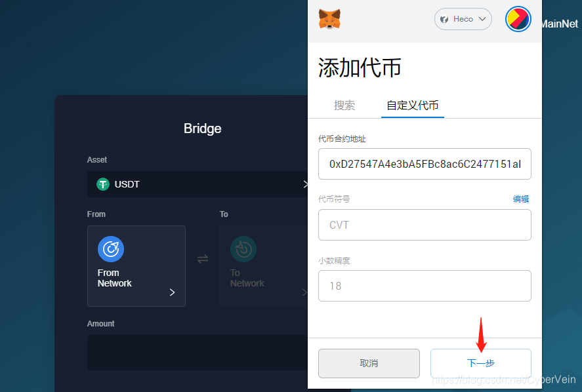This screenshot has width=582, height=392.
Task: Click the CVT token symbol field
Action: pos(425,225)
